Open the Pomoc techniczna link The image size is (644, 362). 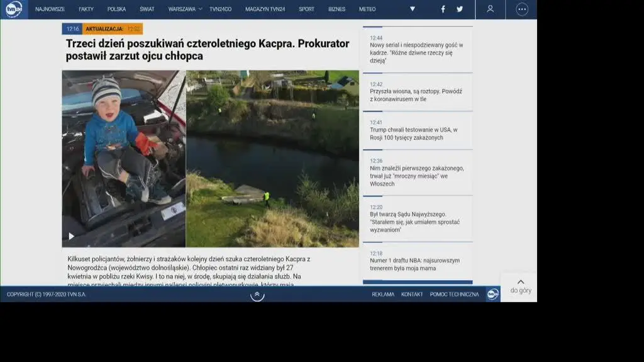(x=454, y=295)
